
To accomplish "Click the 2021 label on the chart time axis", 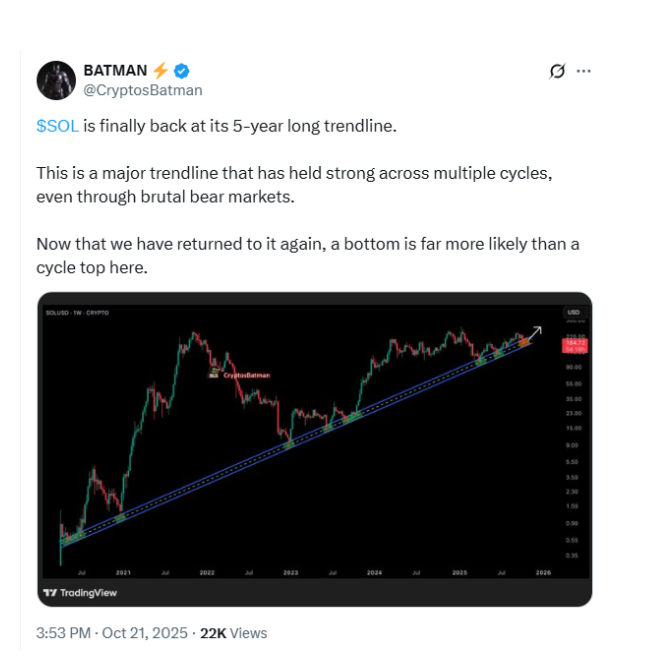I will [x=123, y=573].
